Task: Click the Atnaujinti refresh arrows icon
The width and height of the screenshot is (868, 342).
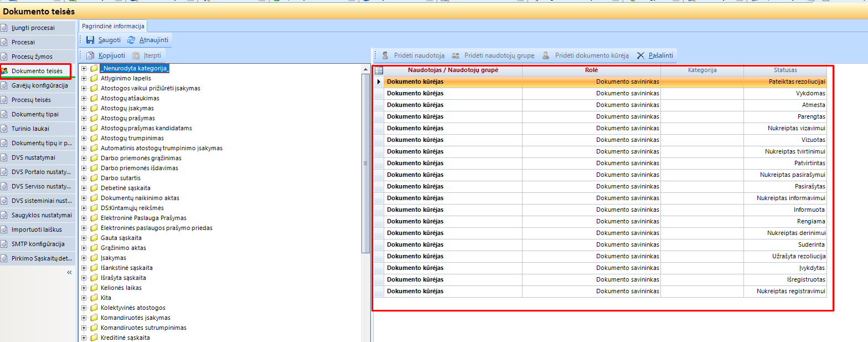Action: pos(131,40)
